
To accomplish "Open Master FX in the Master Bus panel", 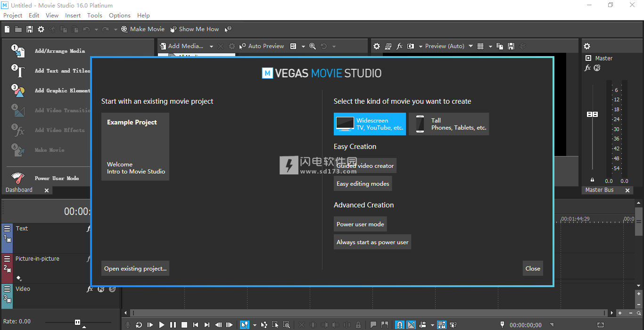I will [587, 68].
